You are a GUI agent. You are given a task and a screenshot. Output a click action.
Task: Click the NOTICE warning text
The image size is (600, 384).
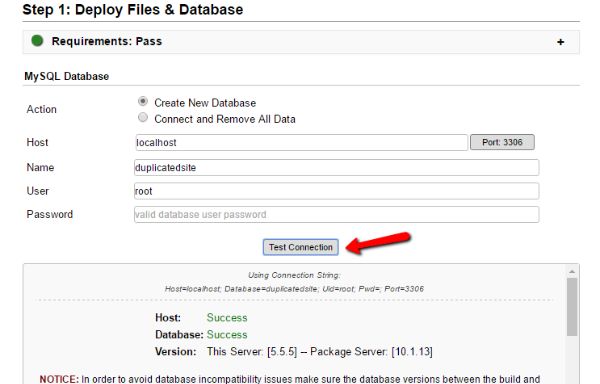pos(290,379)
